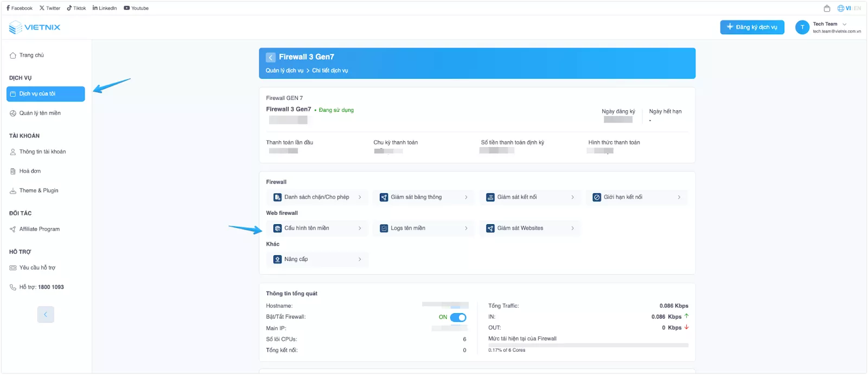Open the shopping bag cart icon
Screen dimensions: 868x375
click(827, 8)
